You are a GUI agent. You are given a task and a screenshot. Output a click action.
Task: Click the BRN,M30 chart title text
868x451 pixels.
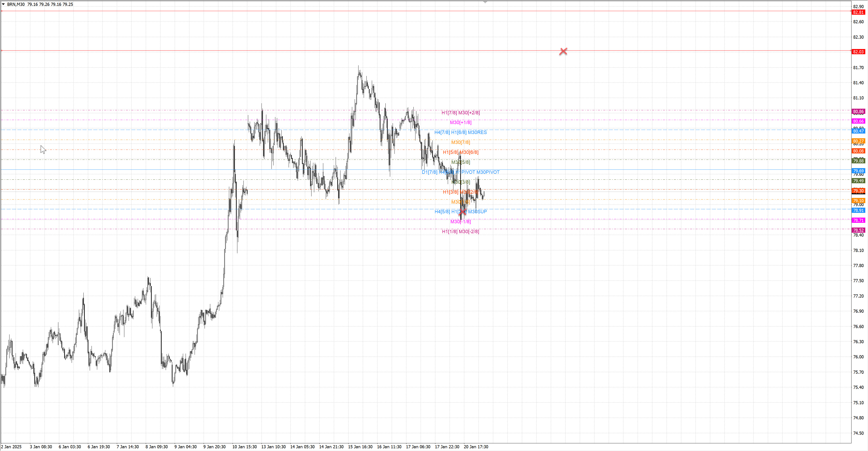pos(16,4)
